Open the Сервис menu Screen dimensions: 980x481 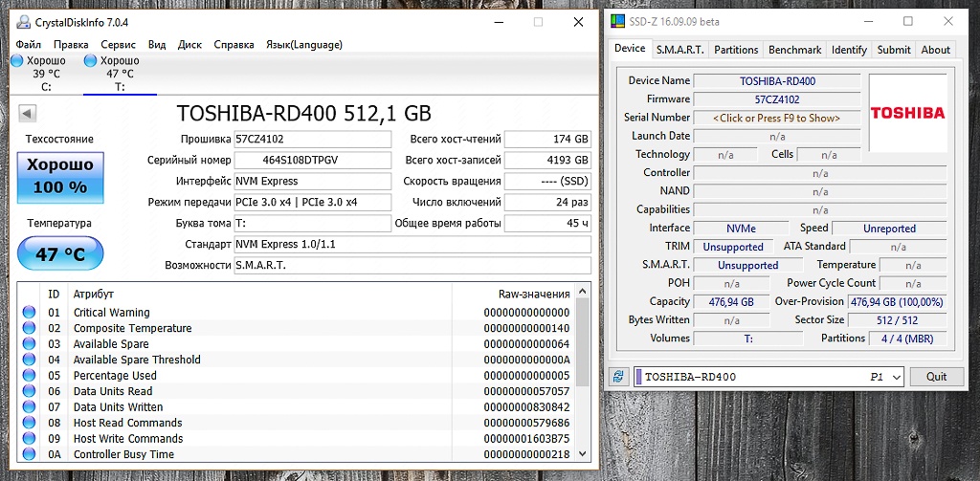click(x=118, y=44)
